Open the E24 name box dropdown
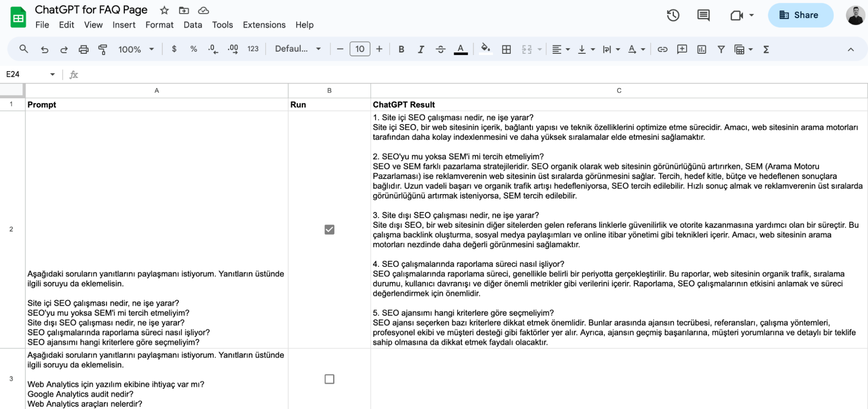 [x=53, y=75]
